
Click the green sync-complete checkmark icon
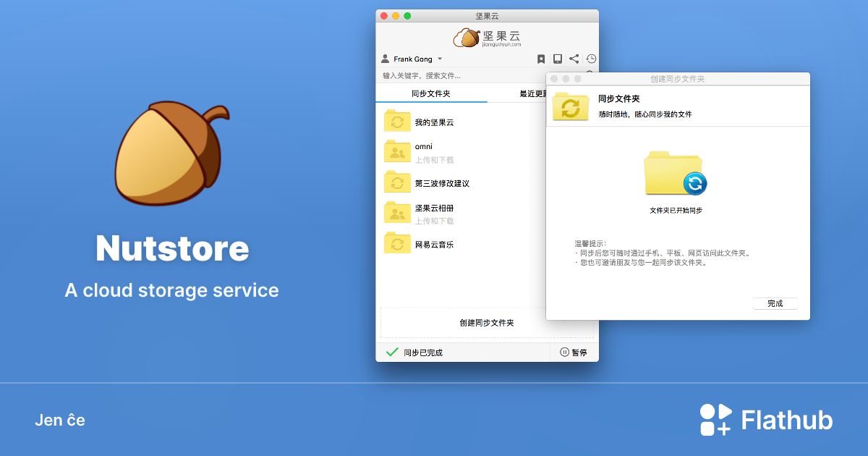pyautogui.click(x=393, y=352)
